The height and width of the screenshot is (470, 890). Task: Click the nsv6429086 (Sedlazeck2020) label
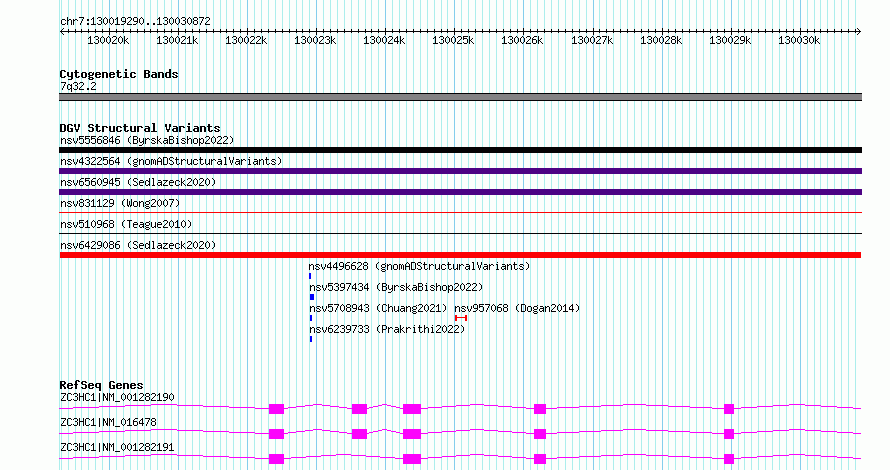click(138, 245)
